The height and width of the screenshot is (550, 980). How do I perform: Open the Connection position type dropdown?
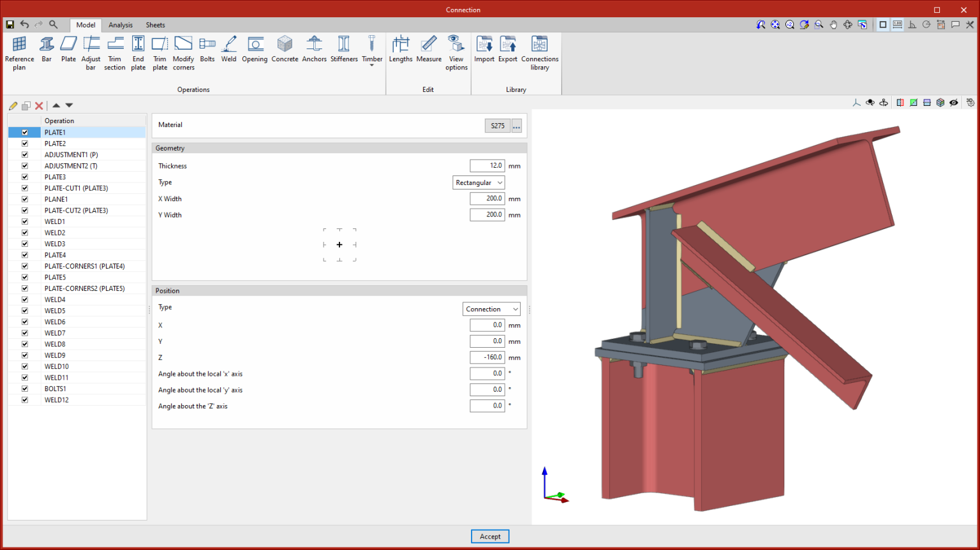491,309
